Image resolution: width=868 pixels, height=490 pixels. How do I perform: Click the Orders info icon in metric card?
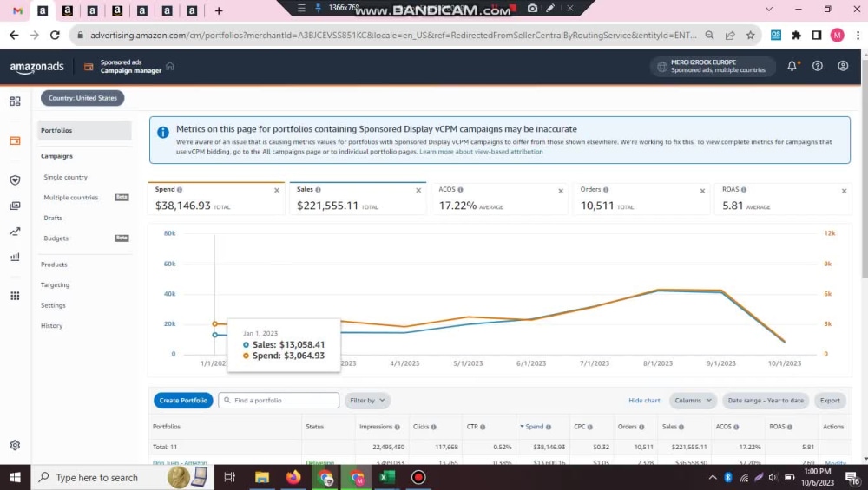(x=606, y=190)
